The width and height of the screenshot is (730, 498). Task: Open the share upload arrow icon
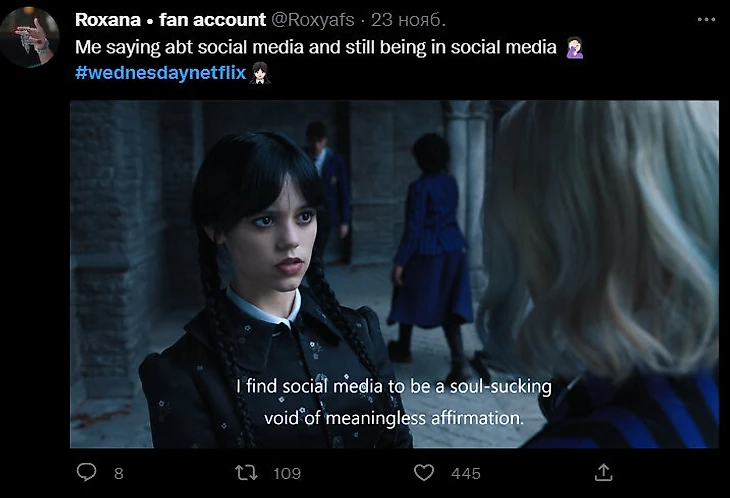(x=603, y=472)
